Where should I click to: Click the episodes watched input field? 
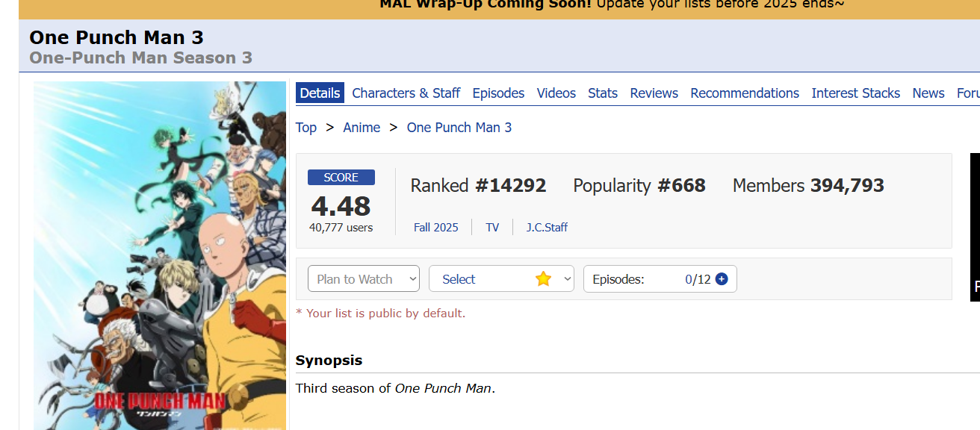click(x=687, y=279)
